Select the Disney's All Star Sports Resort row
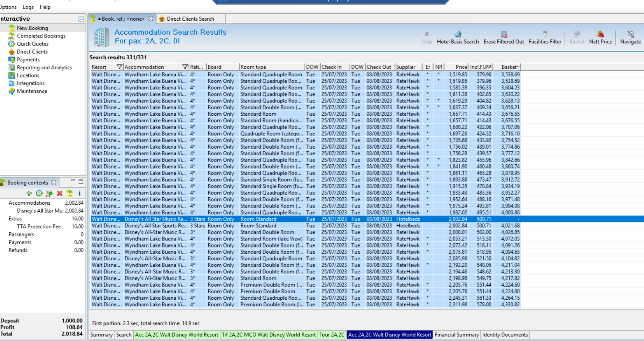Screen dimensions: 644x341 (156, 226)
